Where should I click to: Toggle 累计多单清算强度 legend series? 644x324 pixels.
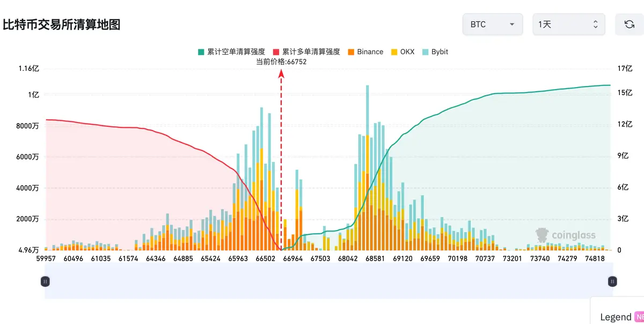pyautogui.click(x=306, y=52)
